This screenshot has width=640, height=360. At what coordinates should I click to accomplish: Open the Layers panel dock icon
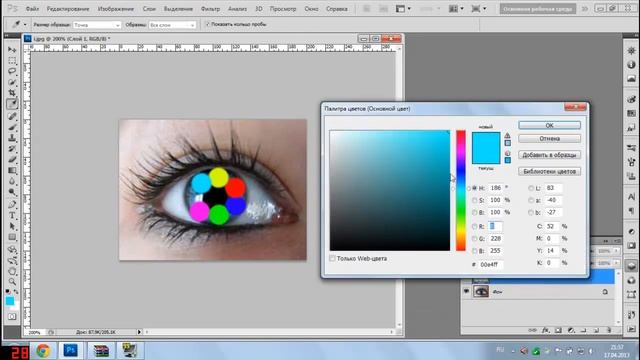click(x=631, y=266)
